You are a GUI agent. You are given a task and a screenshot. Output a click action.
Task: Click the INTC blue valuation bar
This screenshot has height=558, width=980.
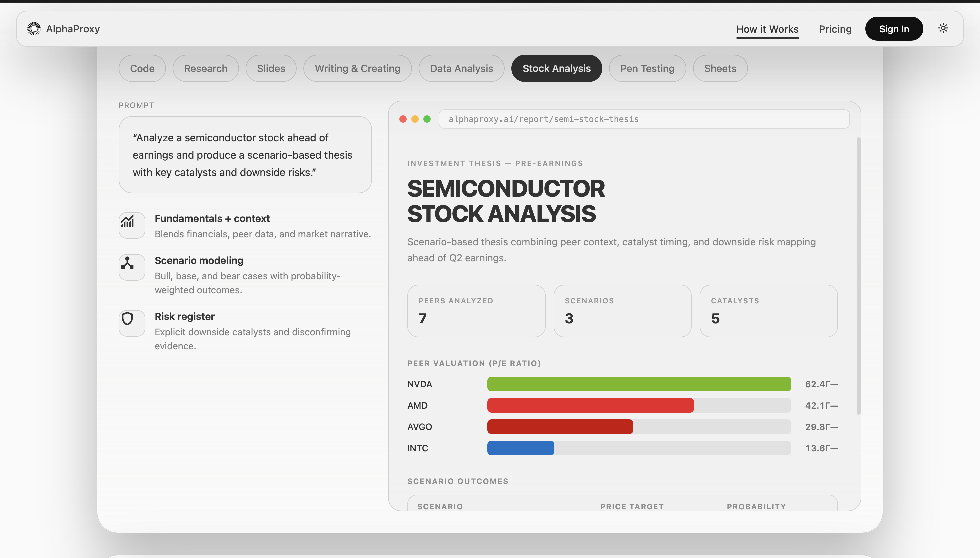coord(521,448)
